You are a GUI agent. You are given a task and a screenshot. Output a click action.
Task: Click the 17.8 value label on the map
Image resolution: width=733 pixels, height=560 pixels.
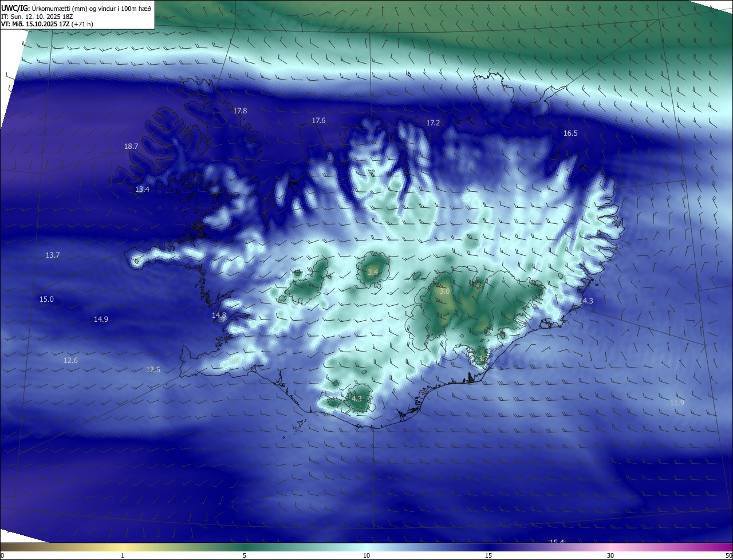pos(240,111)
